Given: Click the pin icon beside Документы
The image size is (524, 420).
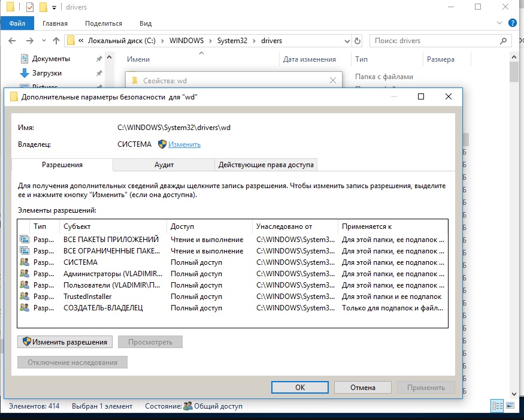Looking at the screenshot, I should coord(99,59).
